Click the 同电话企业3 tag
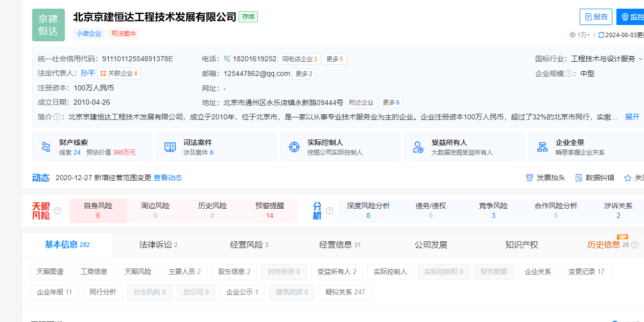 [x=300, y=59]
